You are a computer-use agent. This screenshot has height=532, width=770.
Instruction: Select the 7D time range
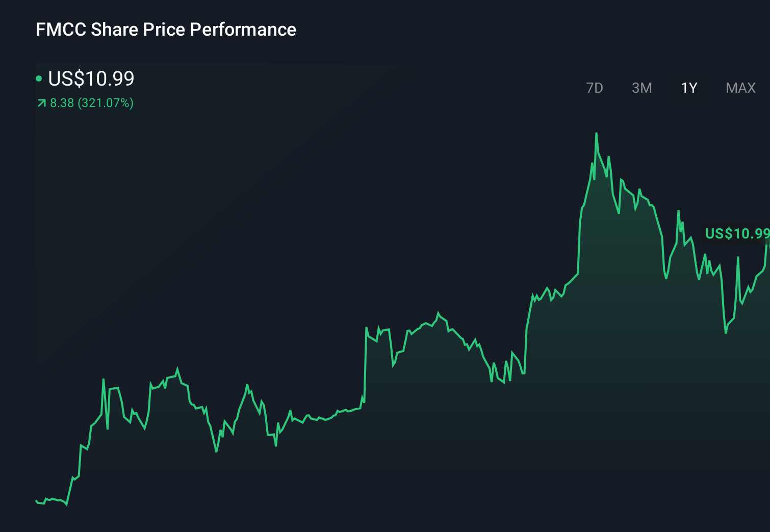595,88
